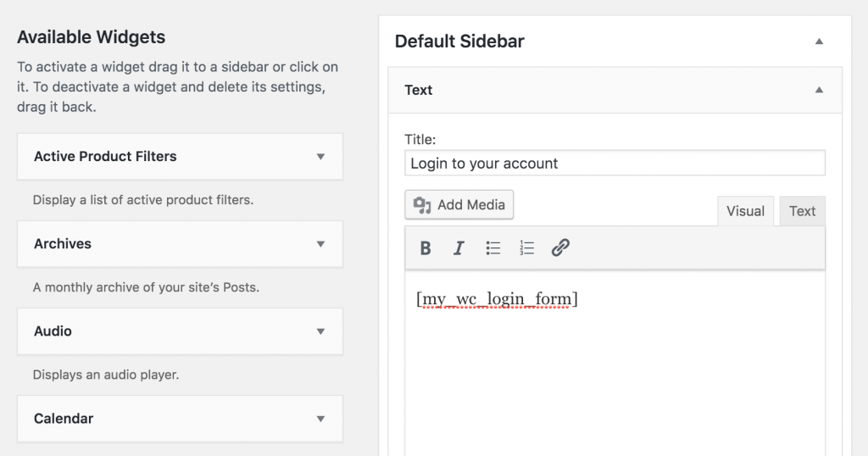This screenshot has height=456, width=868.
Task: Expand the Active Product Filters arrow
Action: (x=320, y=157)
